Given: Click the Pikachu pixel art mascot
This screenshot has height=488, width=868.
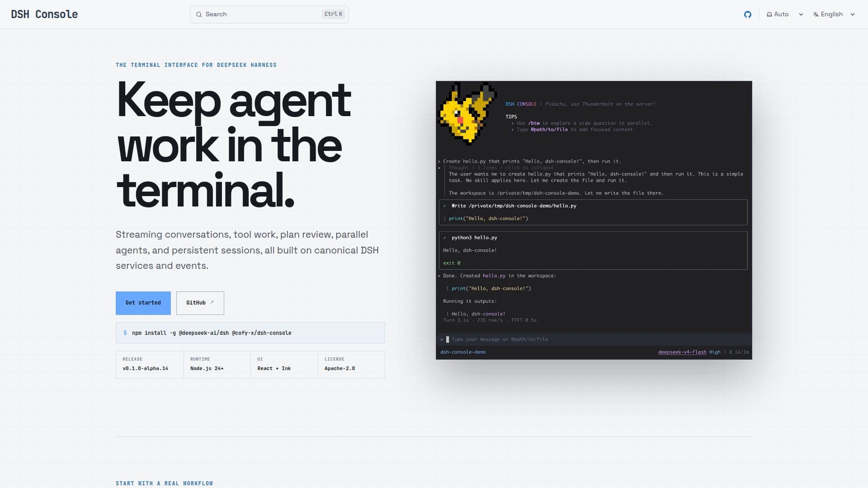Looking at the screenshot, I should [x=468, y=113].
